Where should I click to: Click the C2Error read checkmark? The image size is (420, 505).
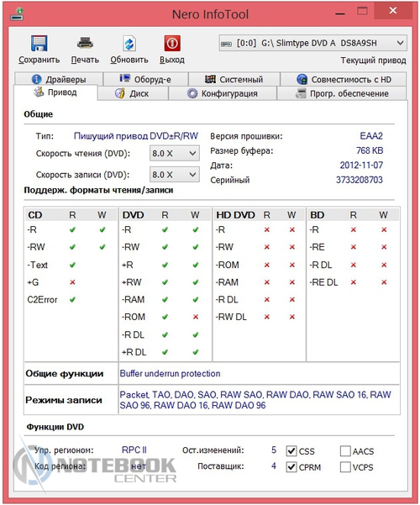coord(72,299)
